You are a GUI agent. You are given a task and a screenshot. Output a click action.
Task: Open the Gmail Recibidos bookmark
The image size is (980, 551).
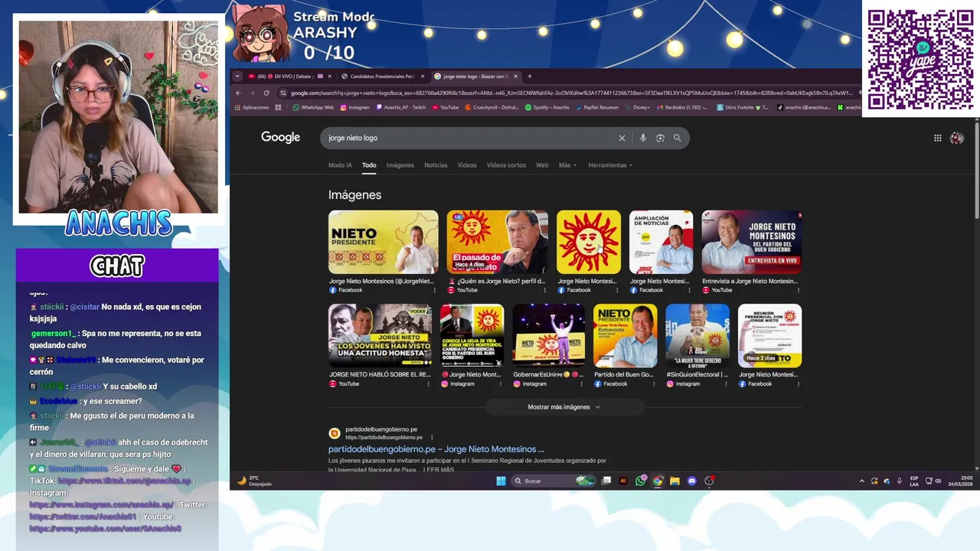click(x=682, y=107)
